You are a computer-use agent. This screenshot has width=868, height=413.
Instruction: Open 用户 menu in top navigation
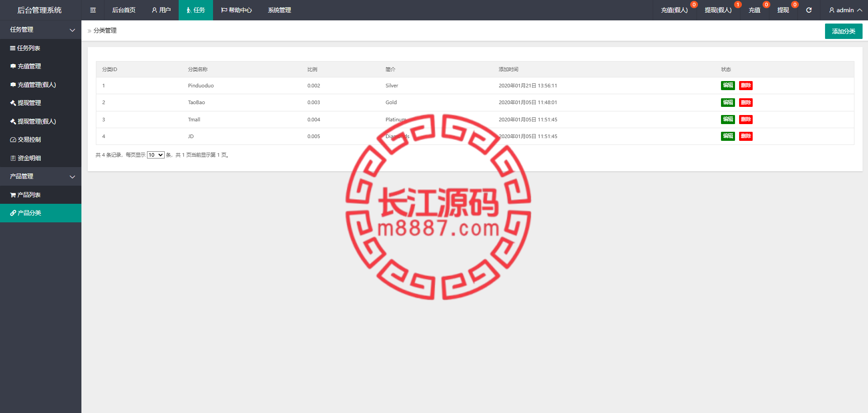[x=161, y=10]
